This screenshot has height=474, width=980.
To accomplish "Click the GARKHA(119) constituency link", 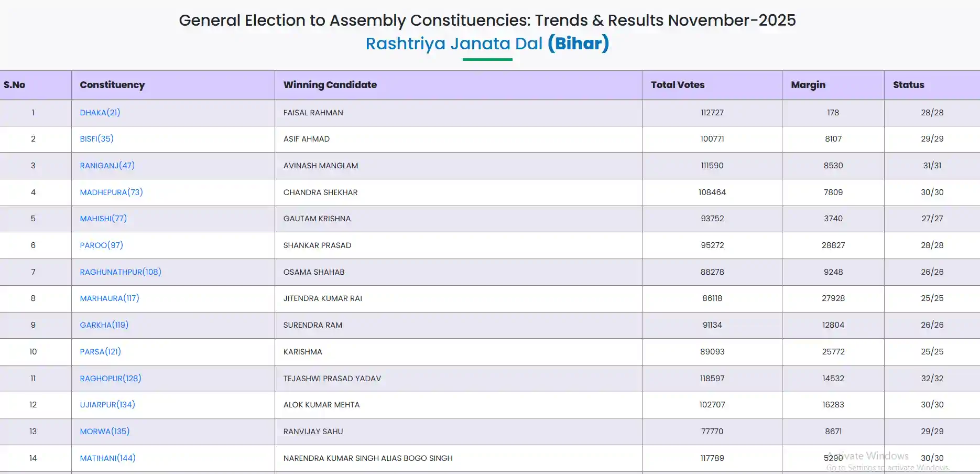I will (104, 325).
